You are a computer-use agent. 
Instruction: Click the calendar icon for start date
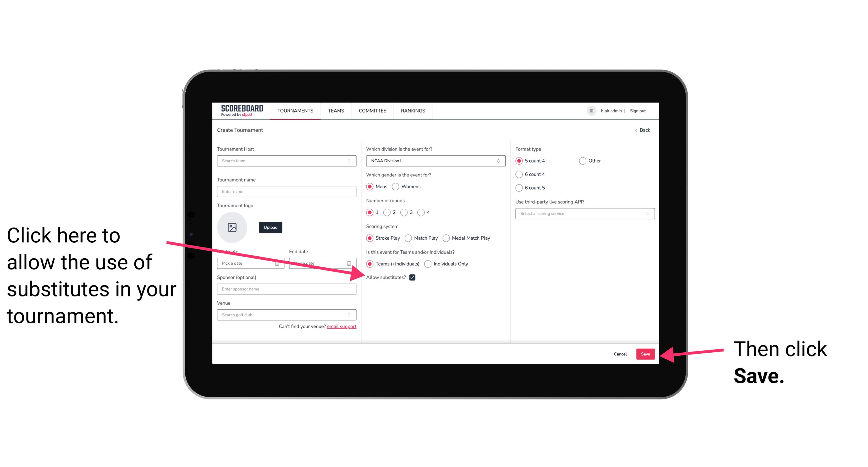278,263
